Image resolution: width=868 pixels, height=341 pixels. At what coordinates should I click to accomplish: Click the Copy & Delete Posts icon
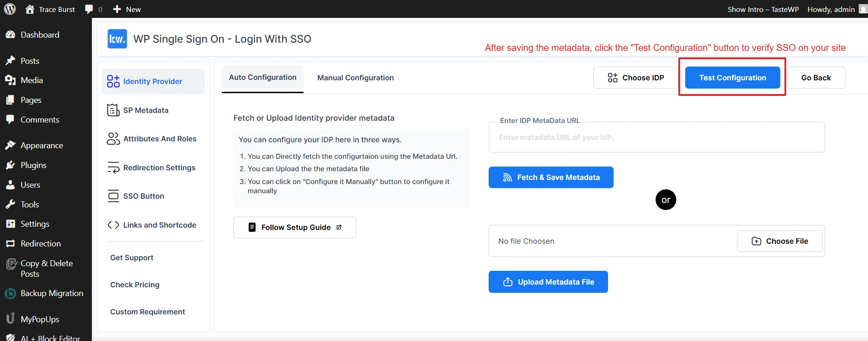[11, 264]
